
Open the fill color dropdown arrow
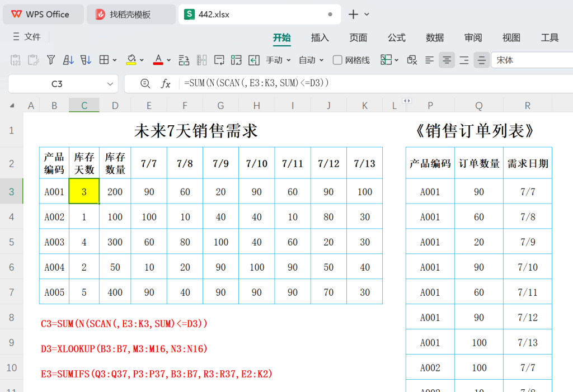pyautogui.click(x=142, y=60)
